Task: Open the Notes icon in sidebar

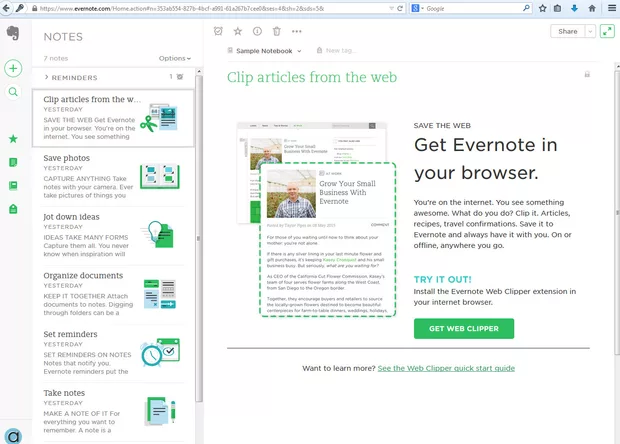Action: pyautogui.click(x=13, y=162)
